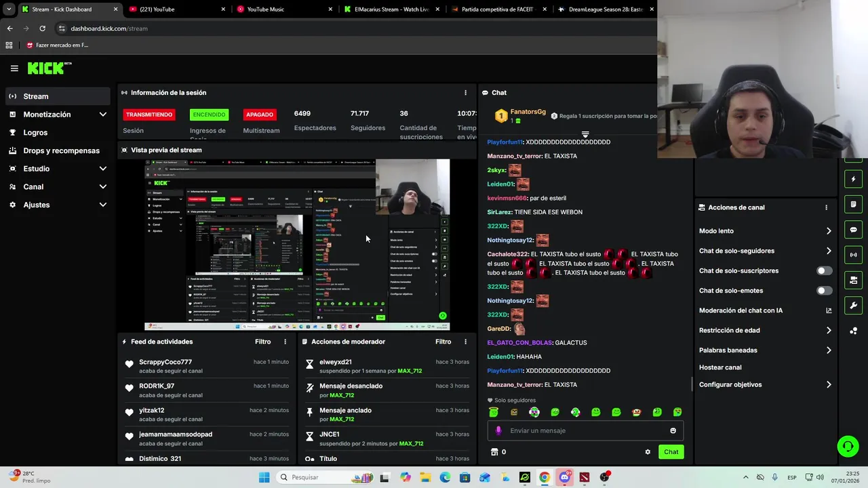
Task: Open the site information icon in address bar
Action: pyautogui.click(x=62, y=28)
